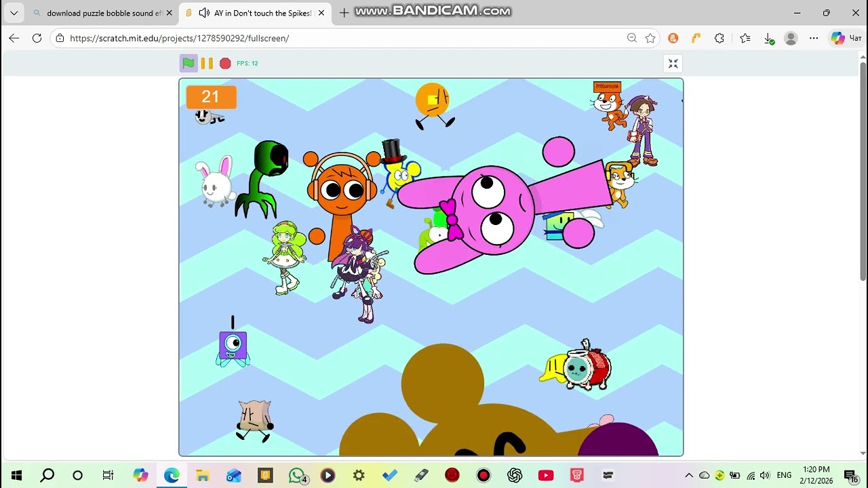This screenshot has height=488, width=868.
Task: Click the purple-suited boy character
Action: (x=643, y=131)
